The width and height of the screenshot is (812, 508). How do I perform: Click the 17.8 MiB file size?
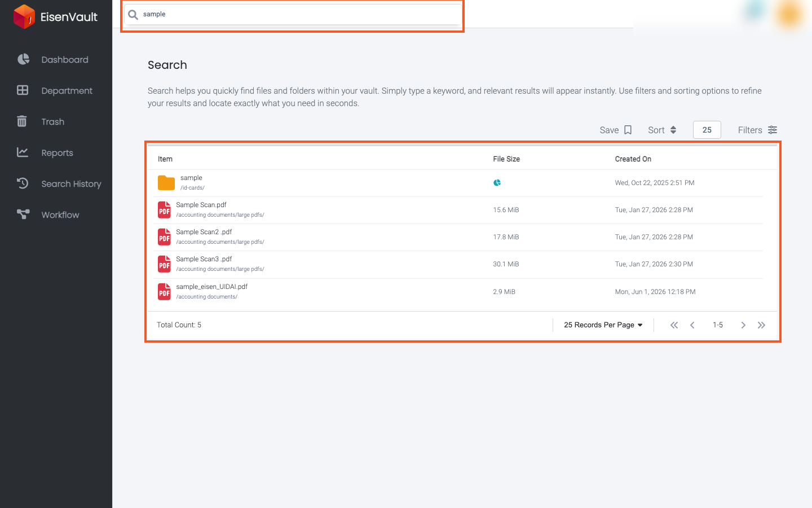pos(506,237)
